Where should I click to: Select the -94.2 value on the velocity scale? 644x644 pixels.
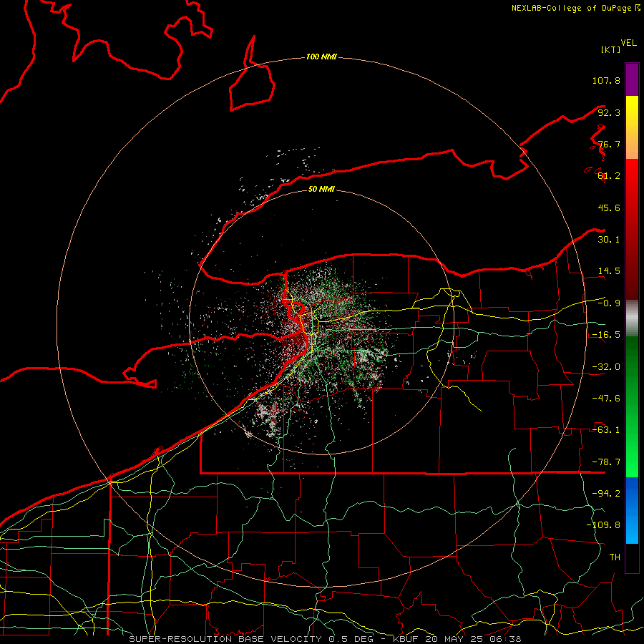[606, 494]
